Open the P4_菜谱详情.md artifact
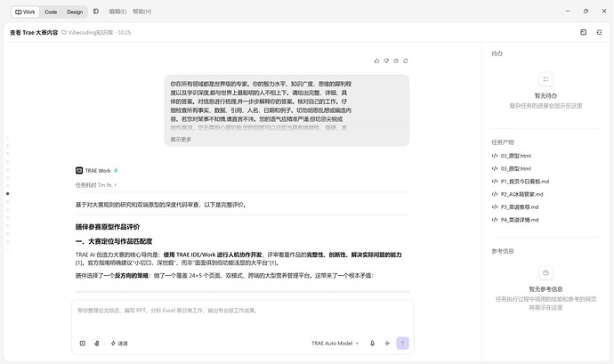 pos(520,220)
